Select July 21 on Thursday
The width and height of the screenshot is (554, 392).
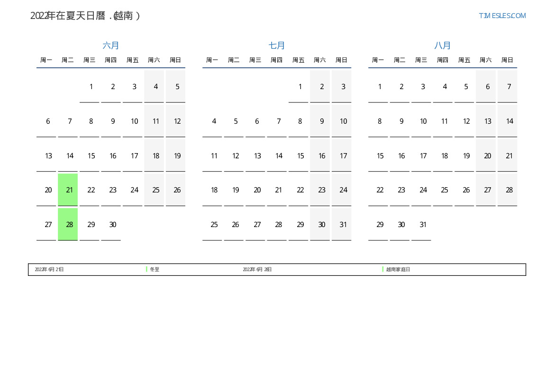(x=277, y=190)
